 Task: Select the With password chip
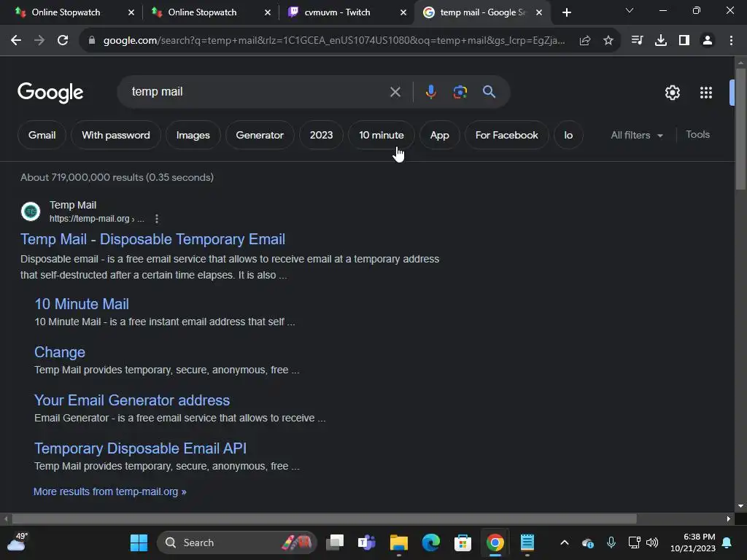coord(116,135)
